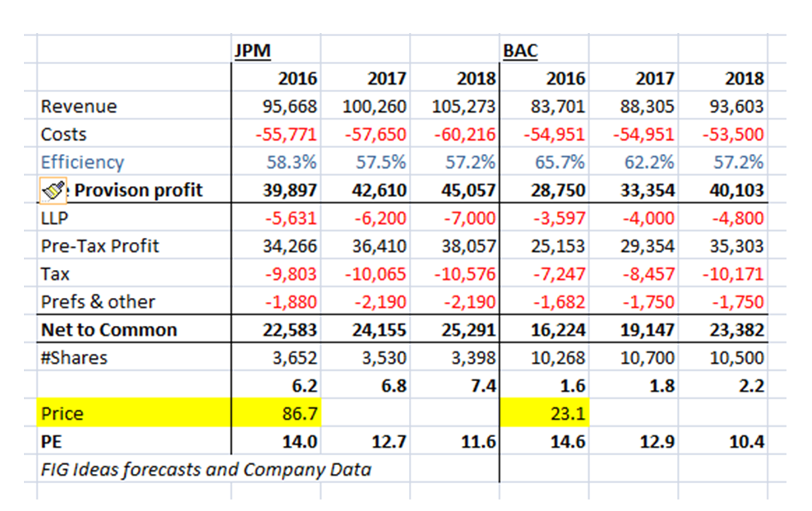Click JPM revenue value 95,668
Viewport: 812px width, 511px height.
pyautogui.click(x=290, y=106)
